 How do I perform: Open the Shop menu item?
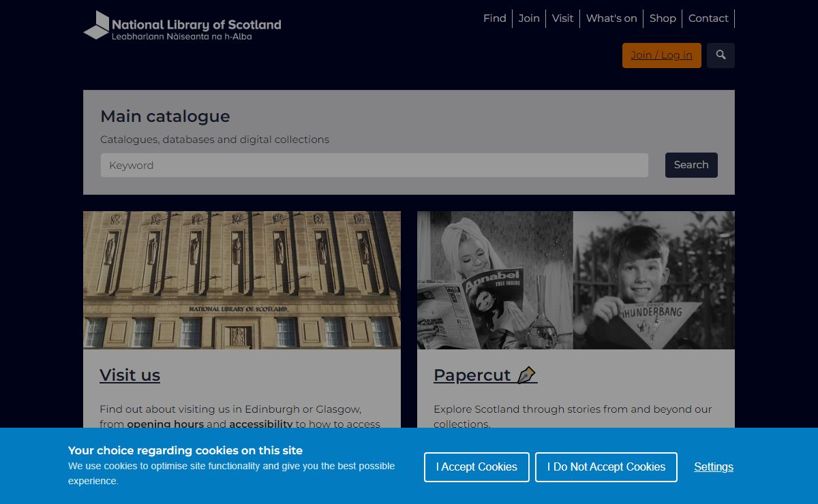(663, 18)
